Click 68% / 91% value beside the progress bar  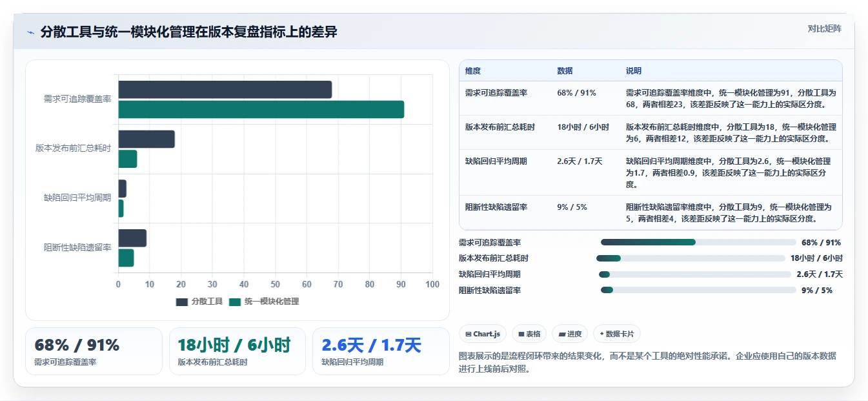pos(821,243)
